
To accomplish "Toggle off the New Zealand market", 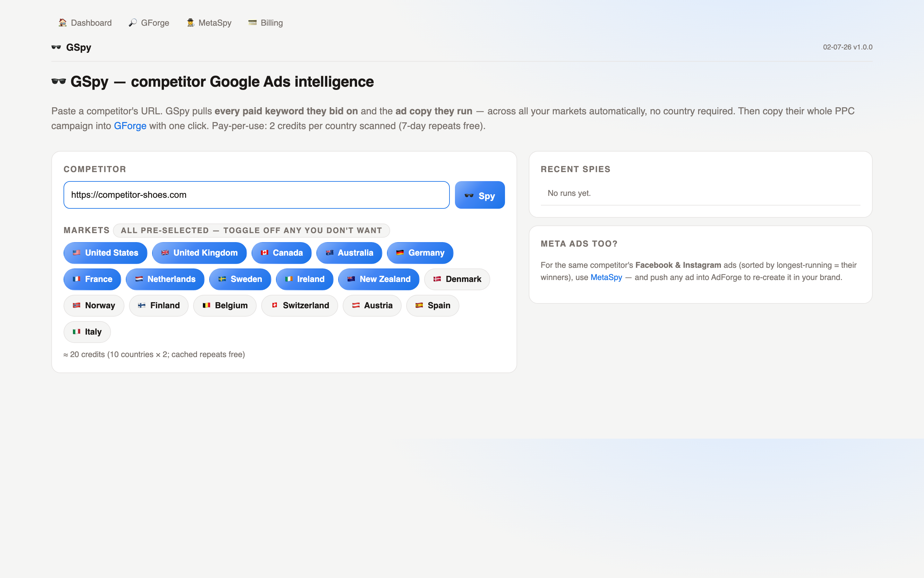I will (x=379, y=279).
